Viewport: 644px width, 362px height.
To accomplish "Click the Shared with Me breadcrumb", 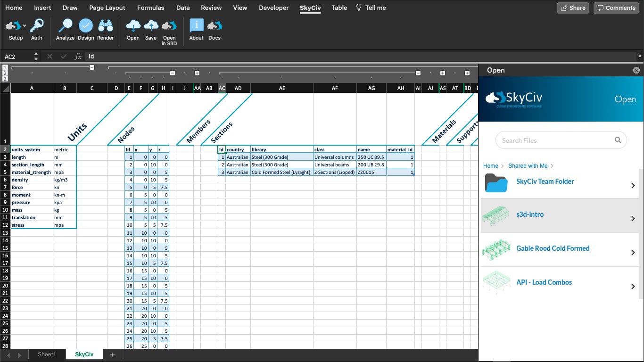I will [528, 165].
